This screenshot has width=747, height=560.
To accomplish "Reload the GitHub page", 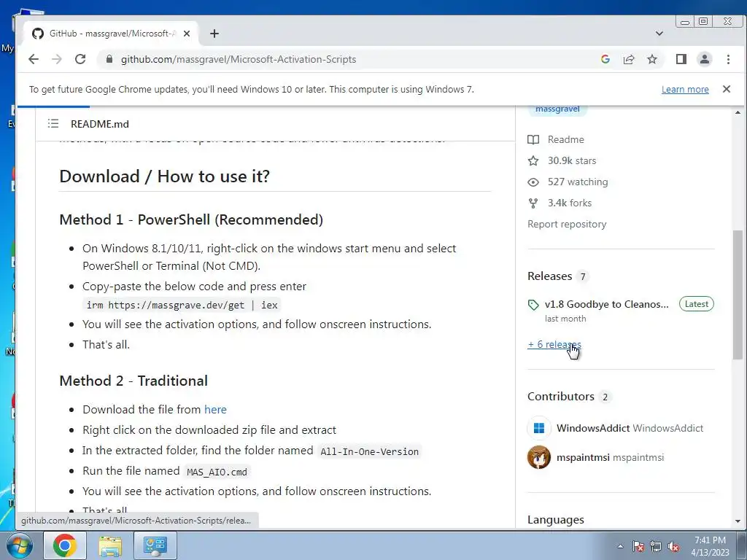I will 80,59.
